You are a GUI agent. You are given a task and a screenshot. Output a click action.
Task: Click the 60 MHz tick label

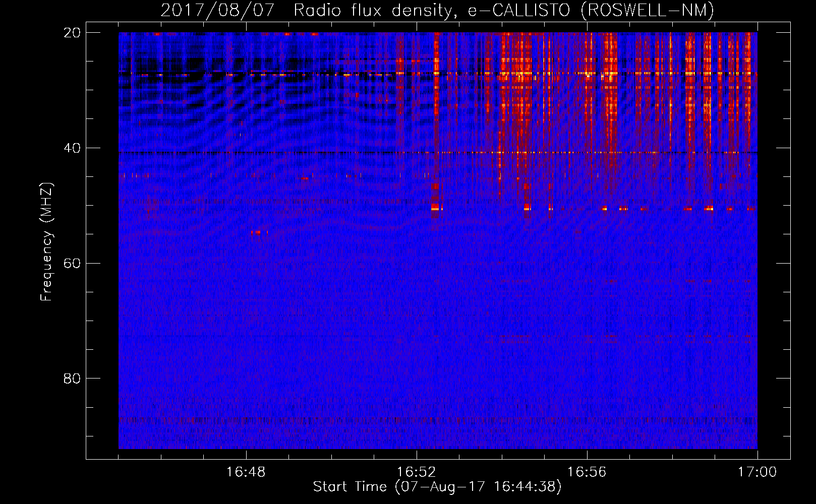72,263
